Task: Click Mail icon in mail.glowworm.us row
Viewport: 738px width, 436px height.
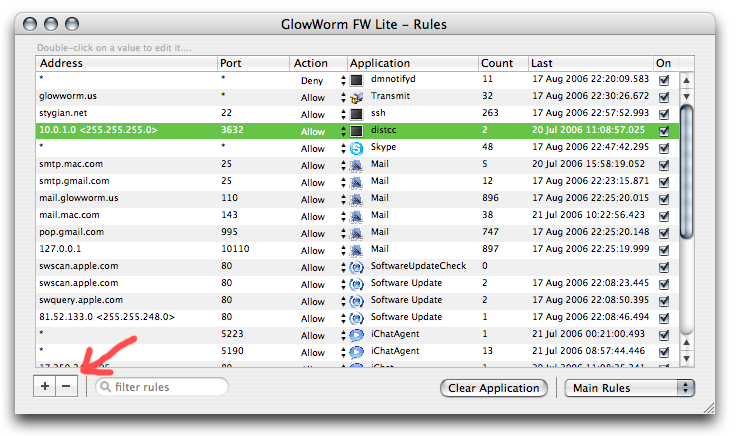Action: 357,199
